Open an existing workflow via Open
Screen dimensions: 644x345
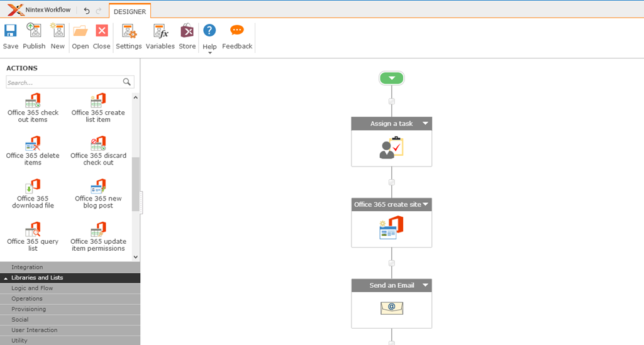80,31
